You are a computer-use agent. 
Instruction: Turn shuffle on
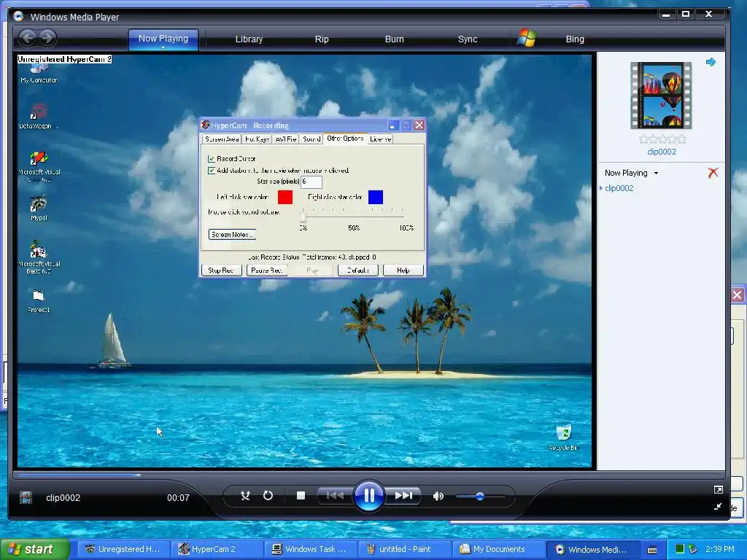245,496
